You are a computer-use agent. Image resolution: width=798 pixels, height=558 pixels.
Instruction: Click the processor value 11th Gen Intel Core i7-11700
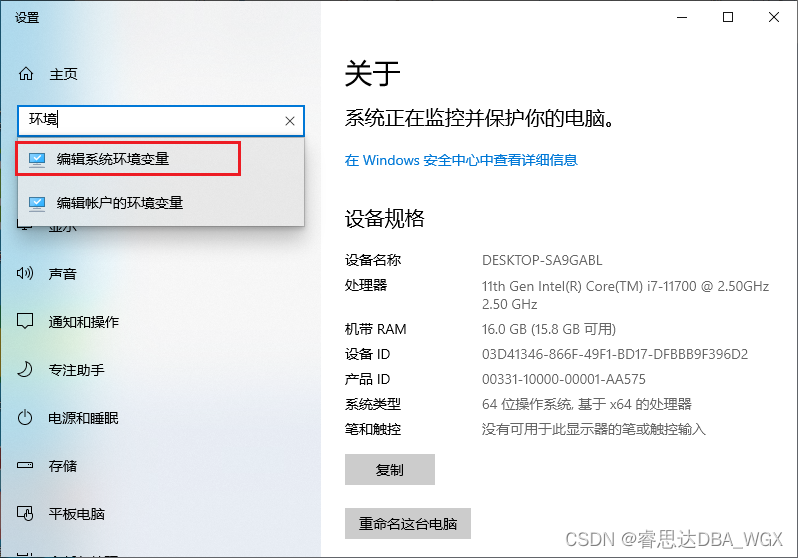coord(625,295)
